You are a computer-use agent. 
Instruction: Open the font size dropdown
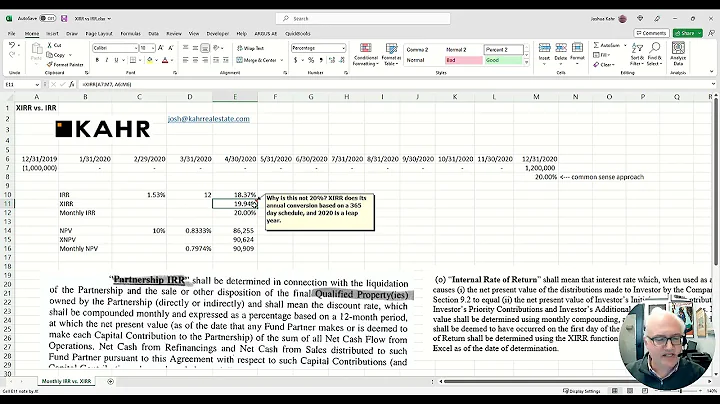(x=153, y=48)
